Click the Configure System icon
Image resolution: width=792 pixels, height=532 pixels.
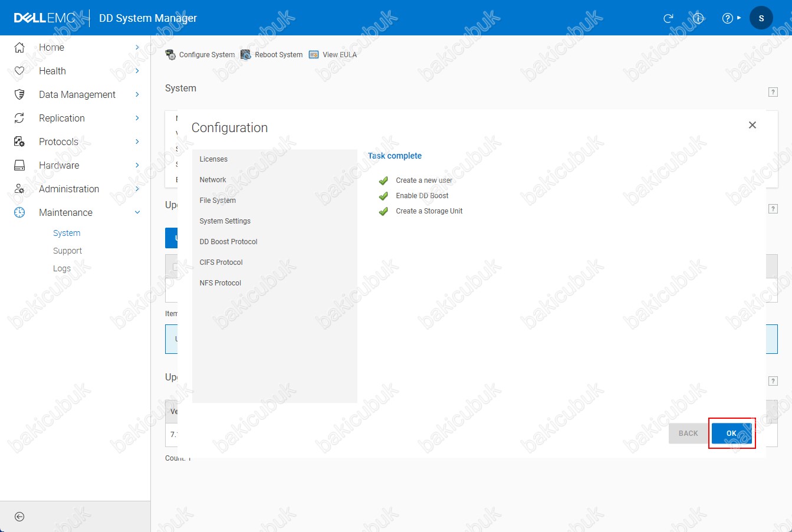tap(170, 55)
